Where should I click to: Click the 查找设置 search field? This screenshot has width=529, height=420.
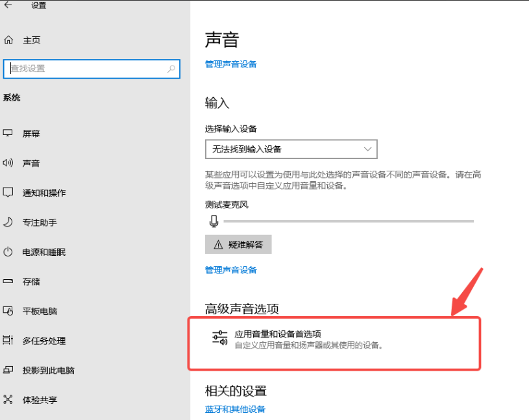(x=91, y=69)
